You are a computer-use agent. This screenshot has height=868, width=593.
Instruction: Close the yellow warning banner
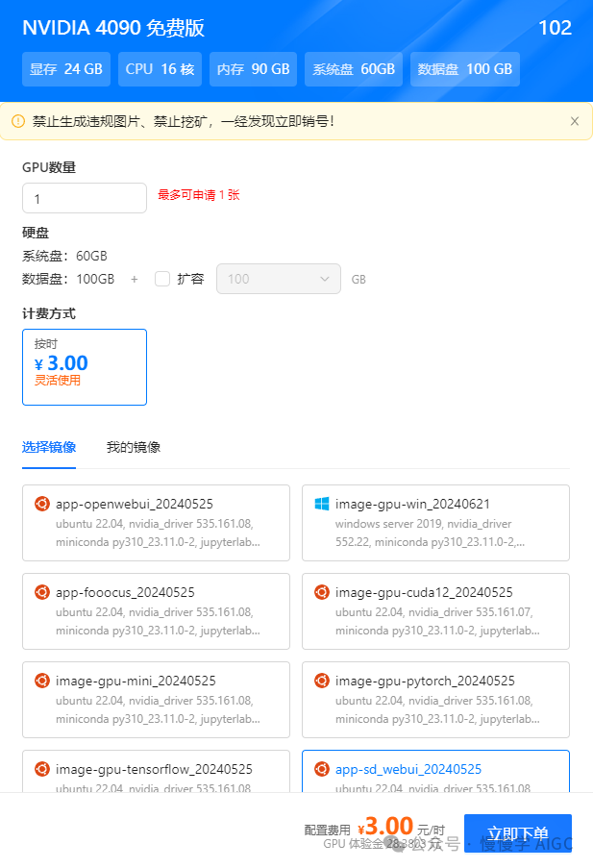click(575, 121)
